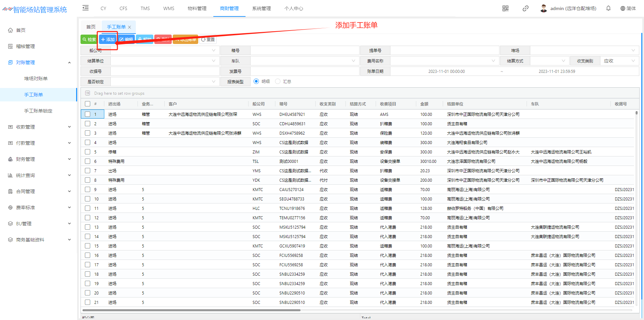Open the notification bell

point(608,8)
